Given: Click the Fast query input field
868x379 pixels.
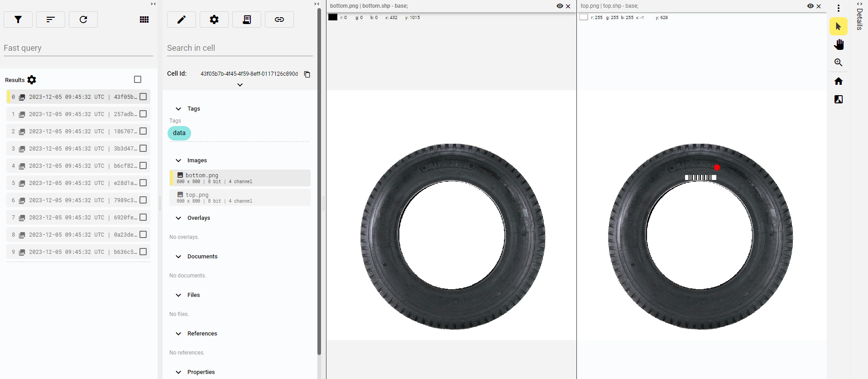Looking at the screenshot, I should (x=78, y=48).
